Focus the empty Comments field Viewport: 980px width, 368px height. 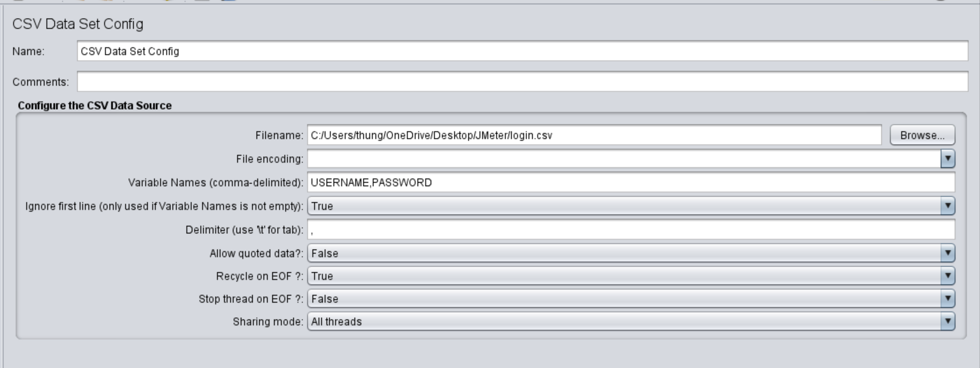(x=522, y=82)
